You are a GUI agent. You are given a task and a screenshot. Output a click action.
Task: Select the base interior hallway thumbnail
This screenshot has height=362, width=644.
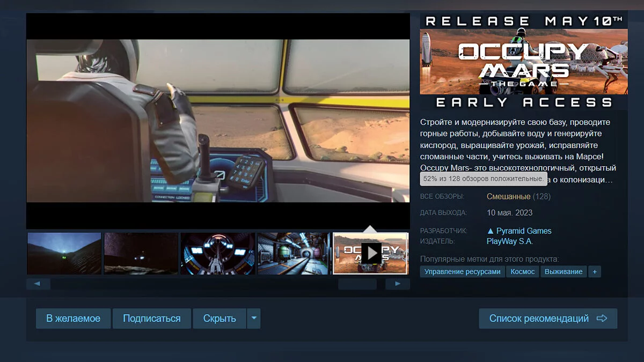pyautogui.click(x=294, y=253)
